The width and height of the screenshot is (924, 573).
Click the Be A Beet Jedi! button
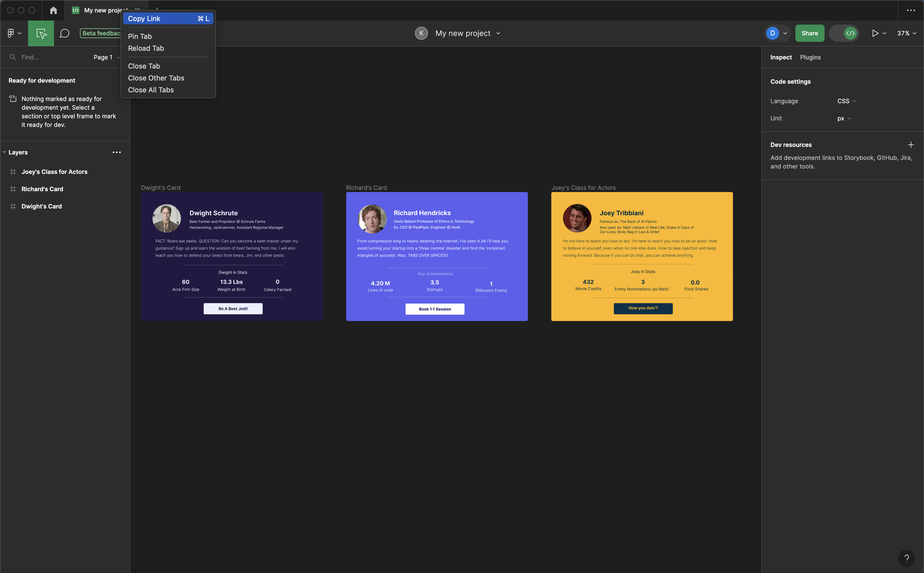point(233,309)
